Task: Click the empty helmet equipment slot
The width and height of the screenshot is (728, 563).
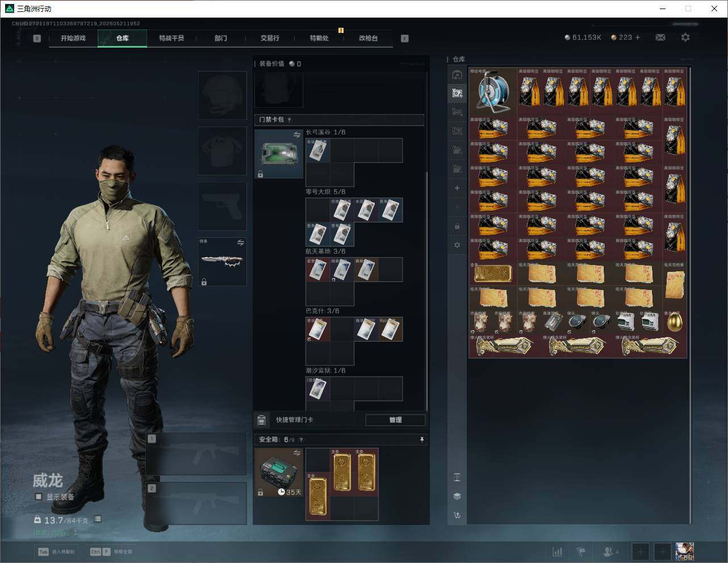Action: pos(222,95)
